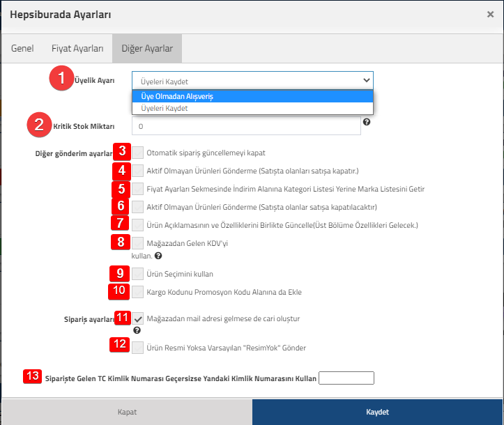Enable Kargo Kodunu Promosyon Kodu Alanına da Ekle
This screenshot has height=425, width=504.
tap(138, 292)
